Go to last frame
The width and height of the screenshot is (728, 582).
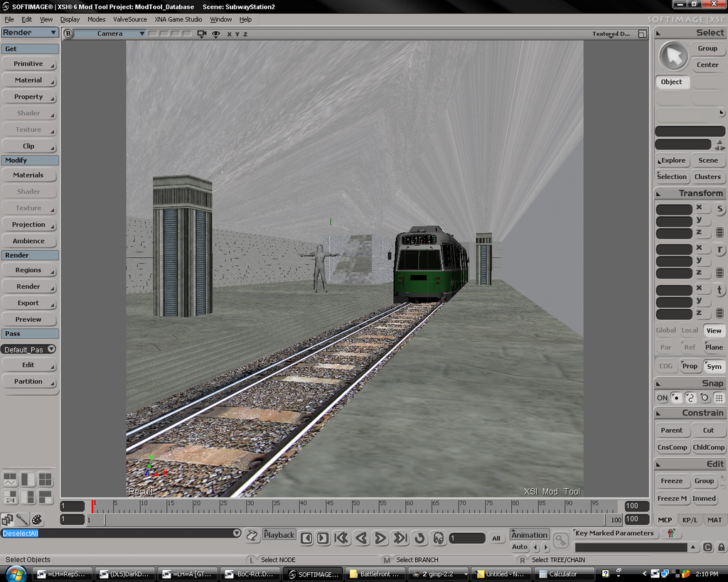(400, 538)
